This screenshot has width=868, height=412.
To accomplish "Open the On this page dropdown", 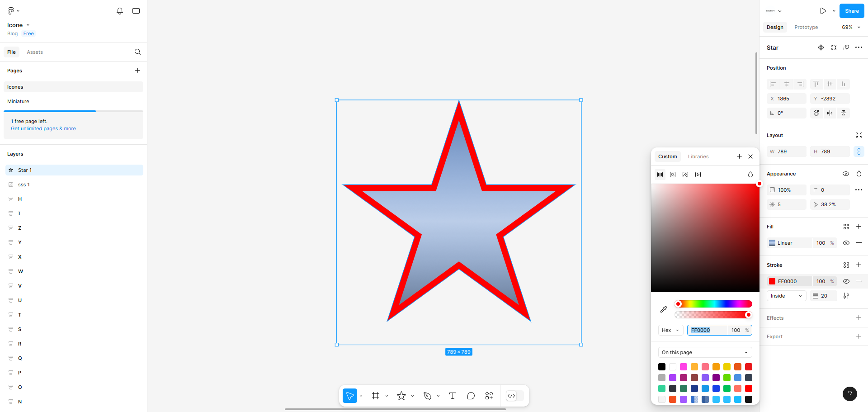I will coord(705,352).
